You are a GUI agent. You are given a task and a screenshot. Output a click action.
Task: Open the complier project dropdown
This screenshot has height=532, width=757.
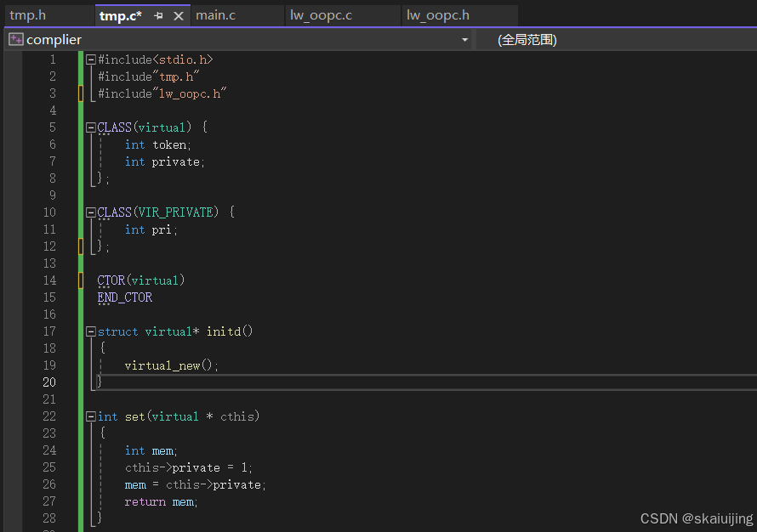pyautogui.click(x=464, y=40)
